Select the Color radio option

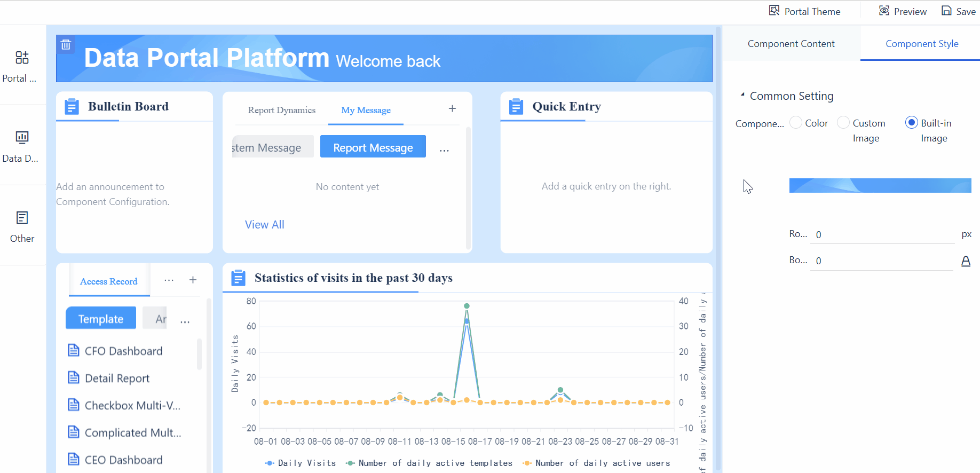click(x=796, y=123)
